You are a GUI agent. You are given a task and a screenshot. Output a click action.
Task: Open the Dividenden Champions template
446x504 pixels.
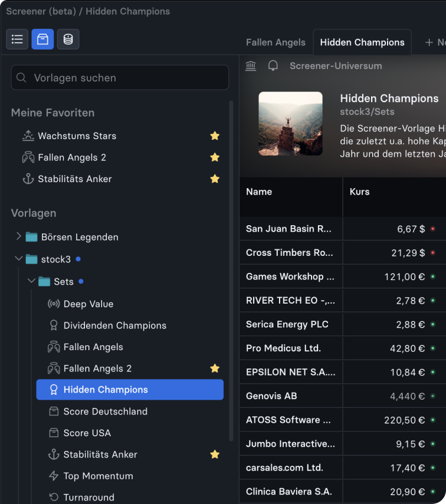pos(114,325)
